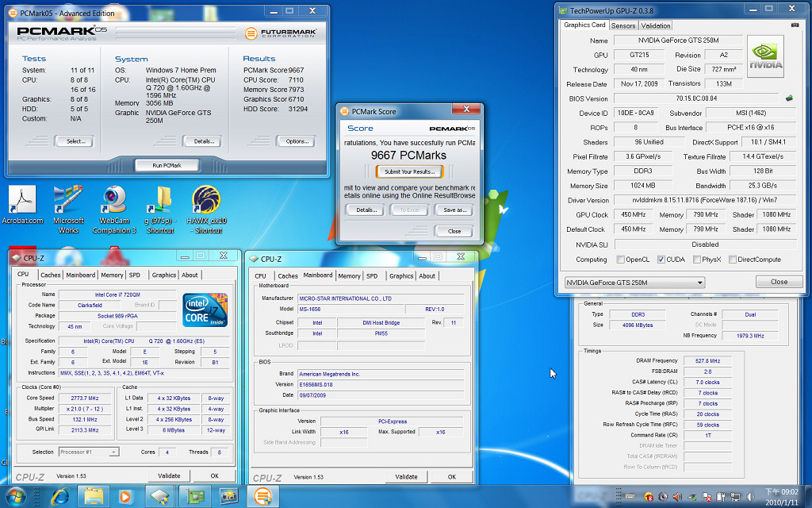Click the taskbar clock showing 09:02
The image size is (812, 508).
point(782,497)
